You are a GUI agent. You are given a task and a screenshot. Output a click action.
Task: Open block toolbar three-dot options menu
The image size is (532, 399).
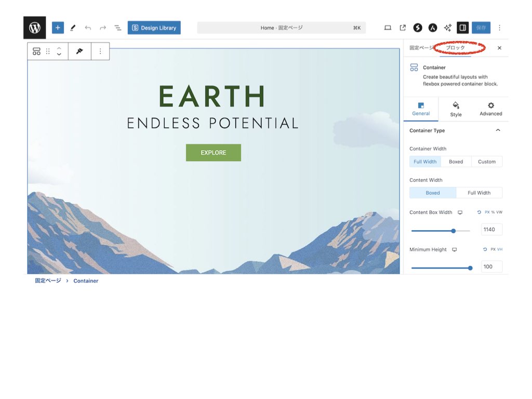(100, 51)
